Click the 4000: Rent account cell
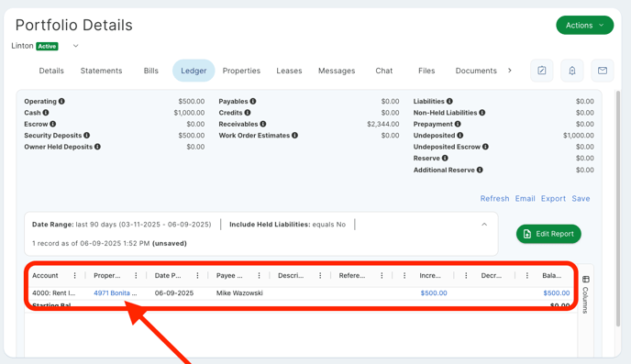 tap(53, 292)
